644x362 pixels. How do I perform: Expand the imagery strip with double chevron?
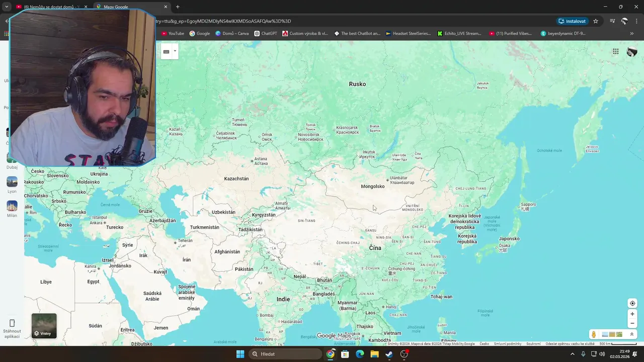click(632, 334)
